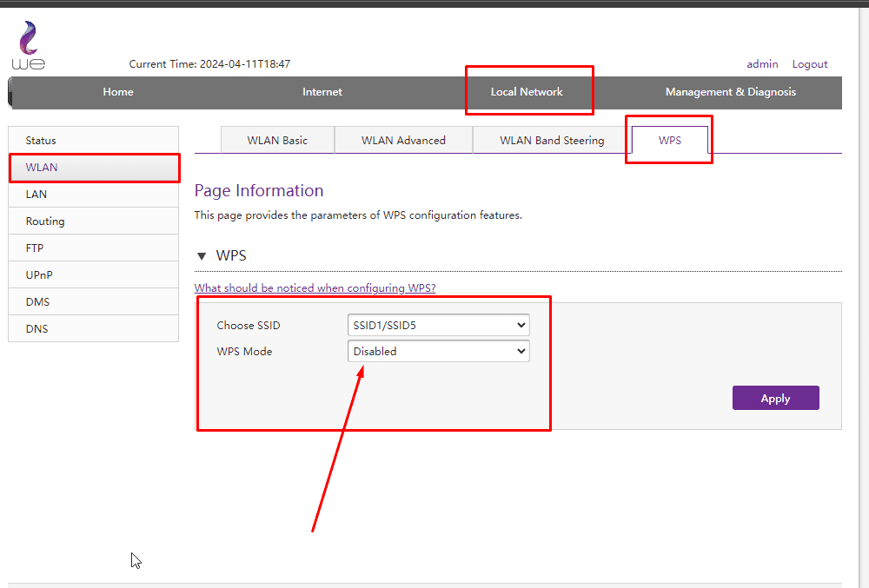Click the admin user link

pos(762,64)
